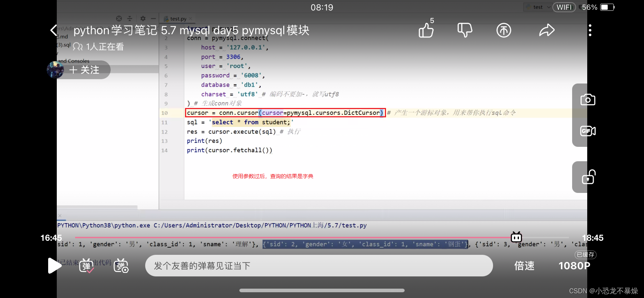Open danmaku settings icon
644x298 pixels.
121,266
